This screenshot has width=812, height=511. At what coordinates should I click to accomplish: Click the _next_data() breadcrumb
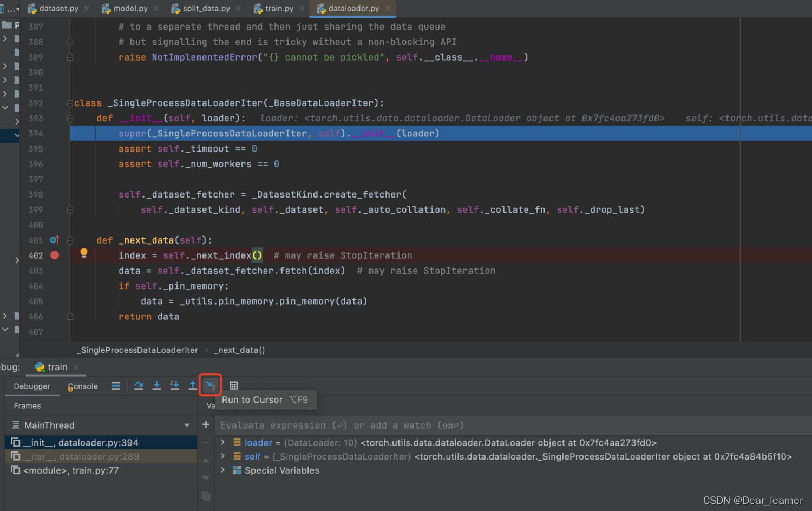point(239,350)
